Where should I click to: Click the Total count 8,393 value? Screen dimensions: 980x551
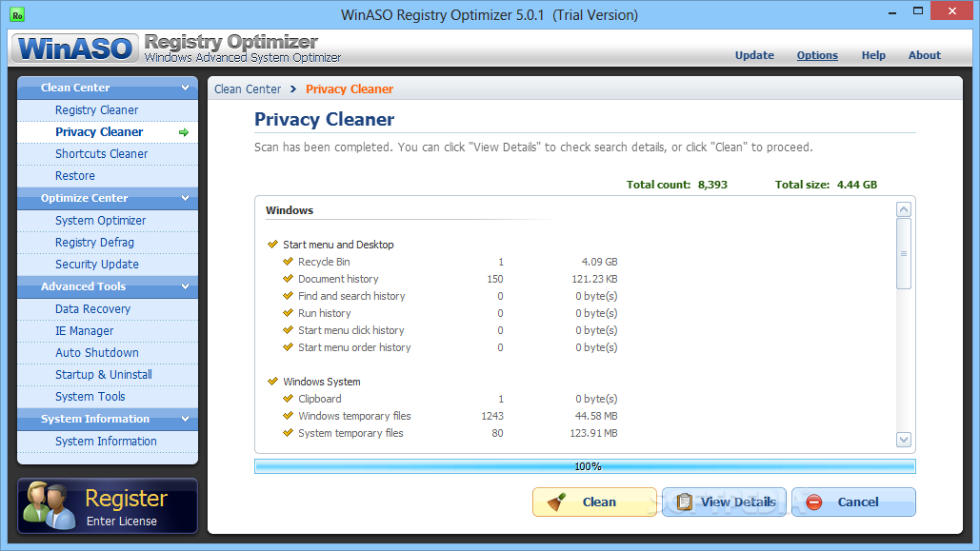point(712,185)
